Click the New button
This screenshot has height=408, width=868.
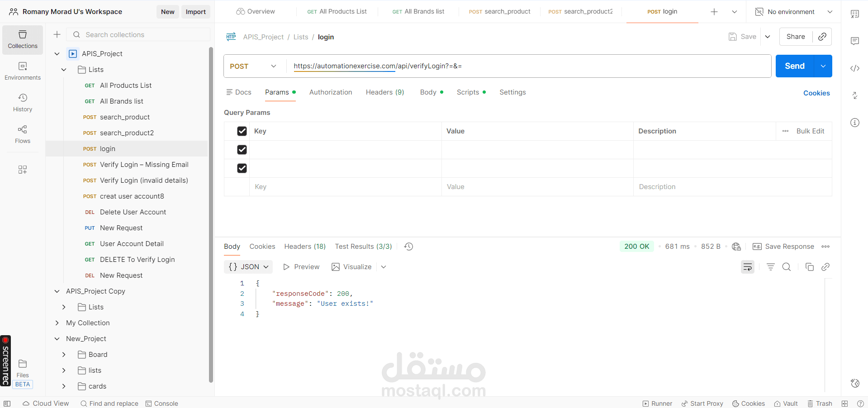pos(167,12)
